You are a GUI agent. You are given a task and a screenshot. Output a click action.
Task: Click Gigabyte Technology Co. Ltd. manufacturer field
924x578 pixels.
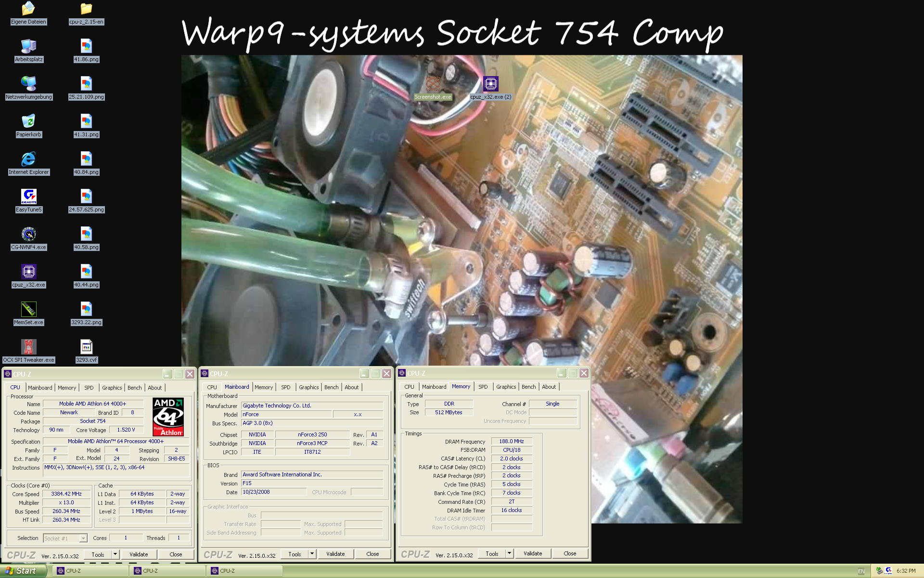(x=312, y=406)
